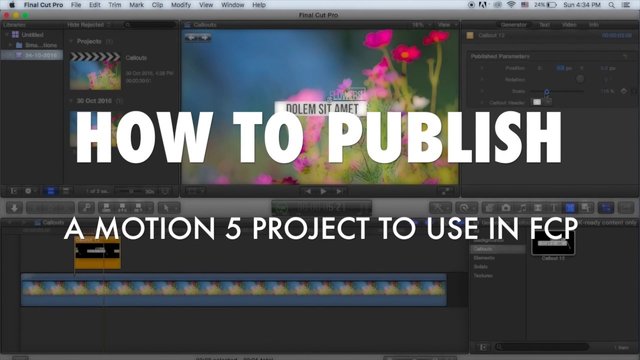Open the Hide Rejected filter dropdown
This screenshot has height=360, width=640.
(89, 25)
